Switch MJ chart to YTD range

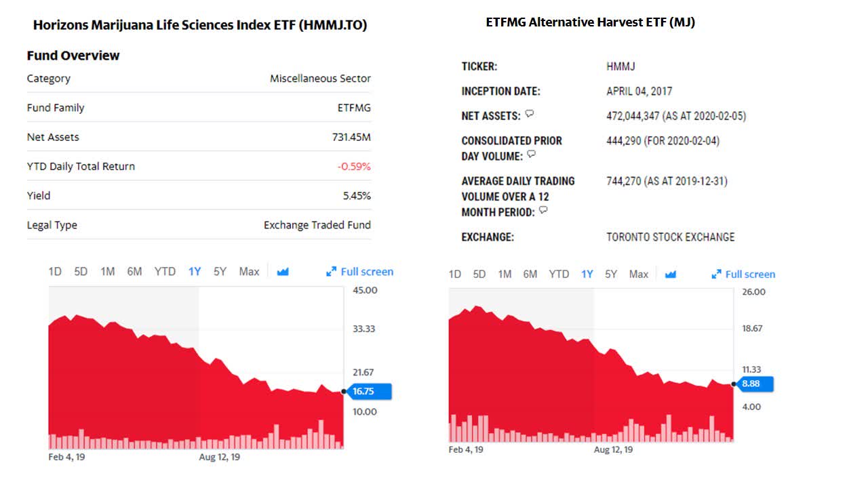pos(559,274)
